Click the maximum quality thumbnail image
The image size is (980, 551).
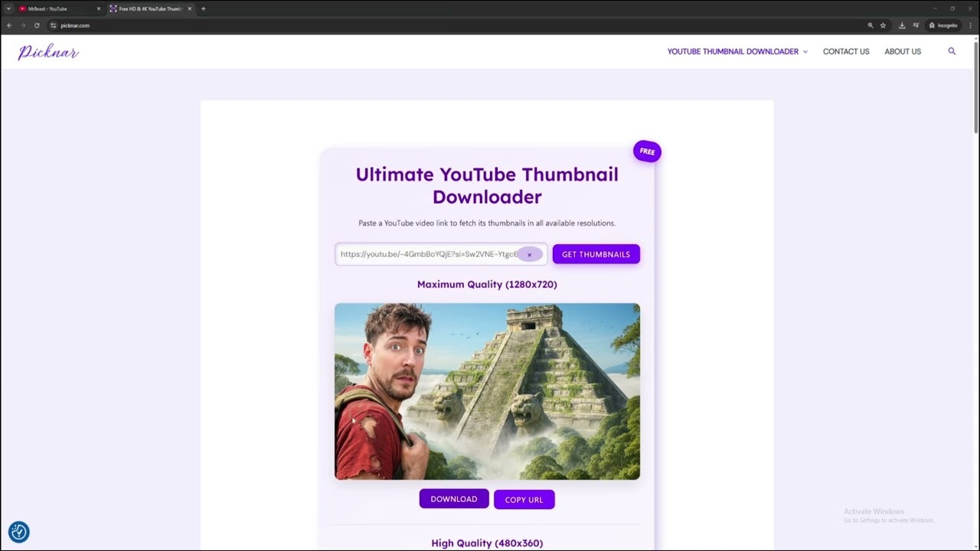[x=487, y=391]
